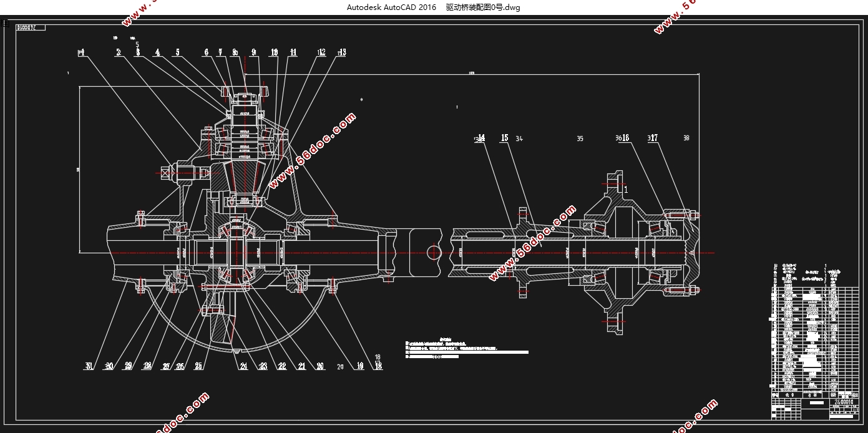Select part callout number 9 at top

[x=254, y=53]
